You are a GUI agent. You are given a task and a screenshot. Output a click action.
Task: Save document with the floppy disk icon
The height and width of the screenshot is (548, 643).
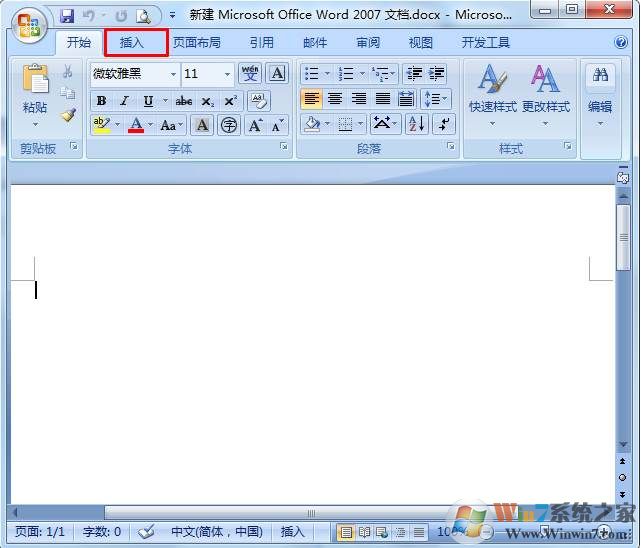coord(67,16)
